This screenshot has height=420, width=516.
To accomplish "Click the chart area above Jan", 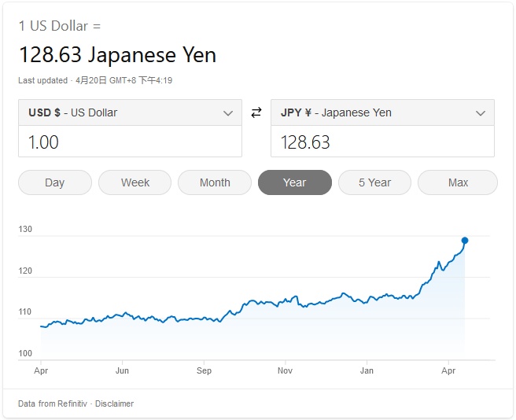I will [367, 330].
